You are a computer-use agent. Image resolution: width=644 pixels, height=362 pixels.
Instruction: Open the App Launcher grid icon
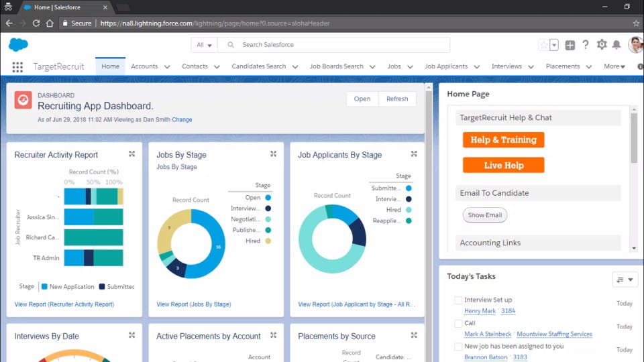(17, 67)
